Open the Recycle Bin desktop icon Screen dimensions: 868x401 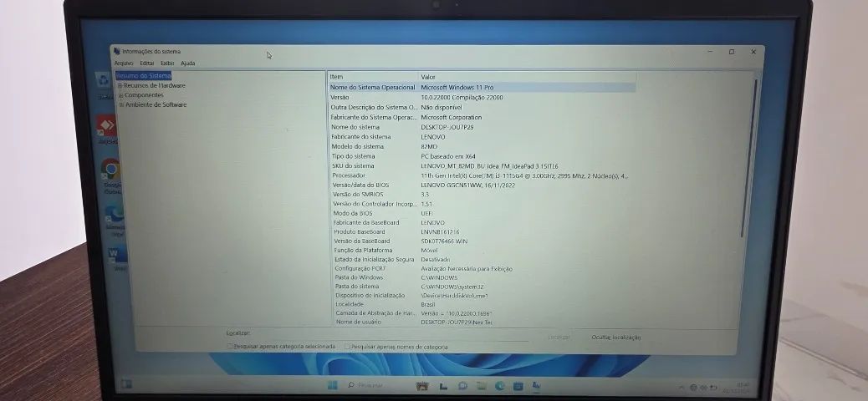(104, 86)
